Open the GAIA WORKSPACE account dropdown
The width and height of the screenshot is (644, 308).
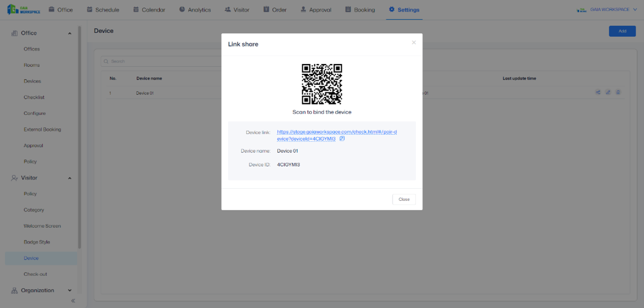coord(607,9)
